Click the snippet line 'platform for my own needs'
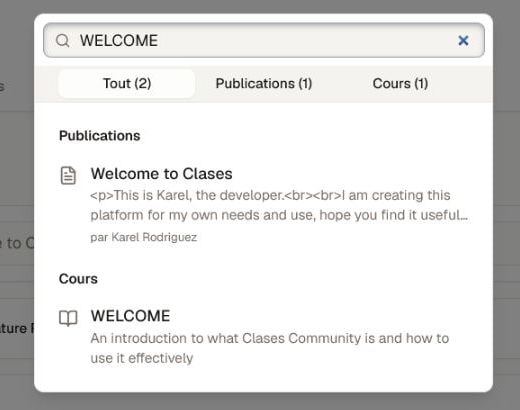 (279, 215)
